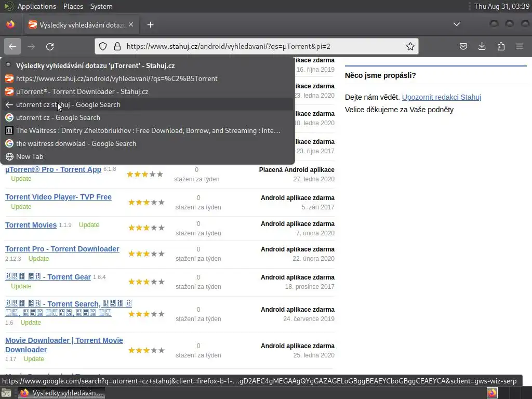Select utorrent cz - Google Search entry
Screen dimensions: 532x399
[x=147, y=118]
